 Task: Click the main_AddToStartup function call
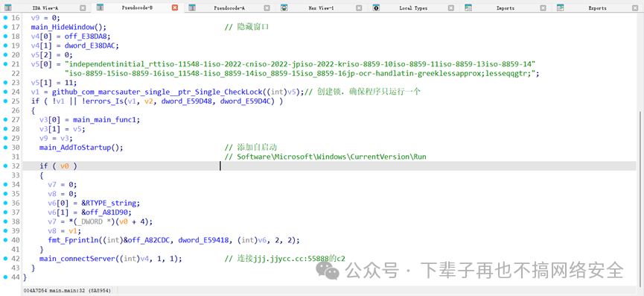click(x=76, y=148)
